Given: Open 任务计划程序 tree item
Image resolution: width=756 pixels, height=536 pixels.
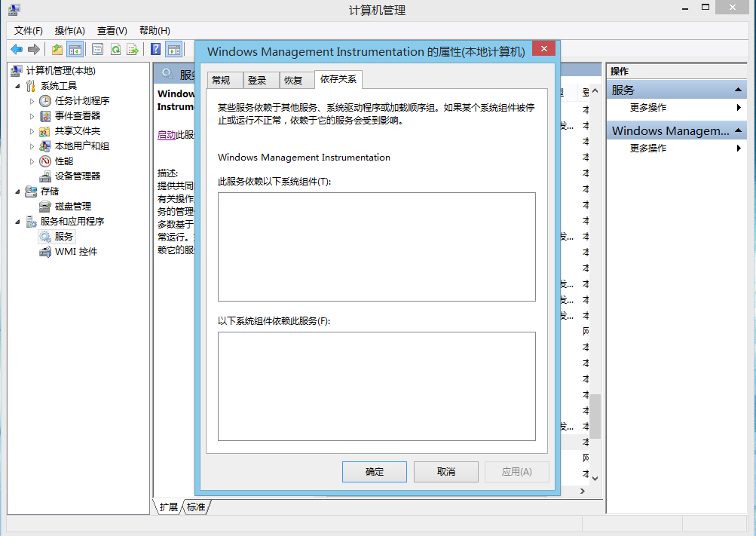Looking at the screenshot, I should (x=82, y=101).
